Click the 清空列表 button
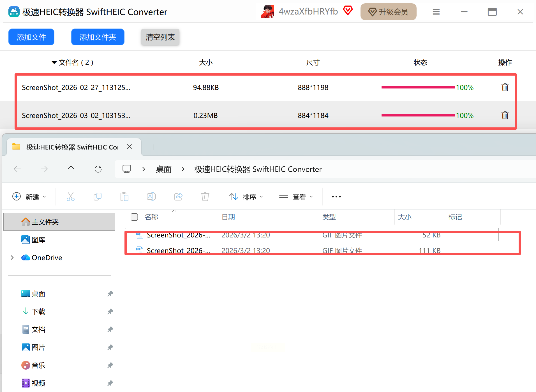 (160, 37)
